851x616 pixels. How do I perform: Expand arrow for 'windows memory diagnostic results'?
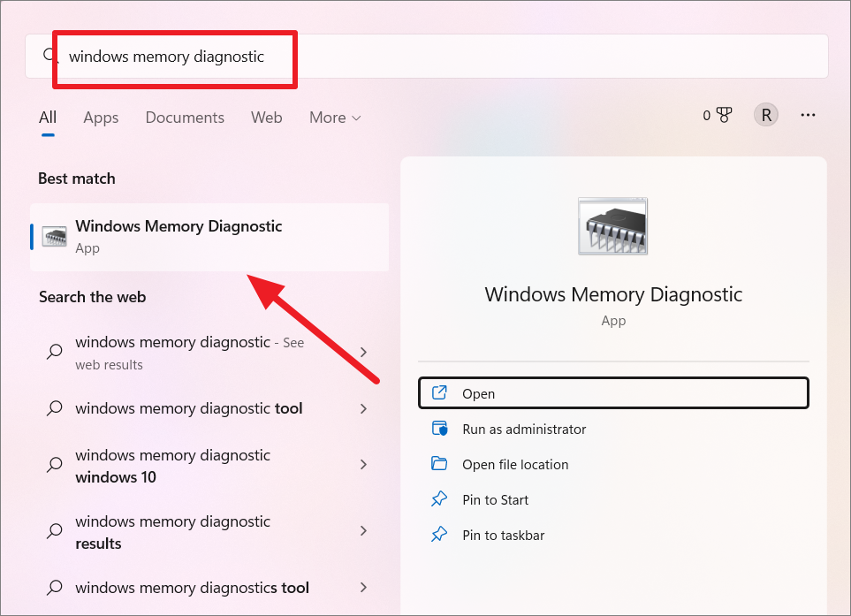(363, 531)
